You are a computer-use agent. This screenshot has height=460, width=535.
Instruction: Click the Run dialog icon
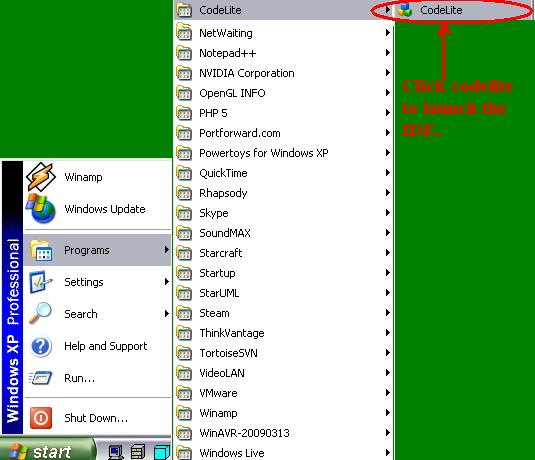pyautogui.click(x=40, y=378)
